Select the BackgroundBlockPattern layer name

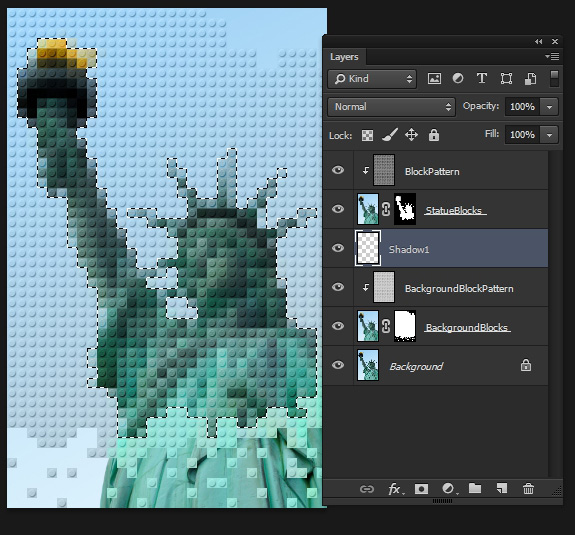(459, 289)
